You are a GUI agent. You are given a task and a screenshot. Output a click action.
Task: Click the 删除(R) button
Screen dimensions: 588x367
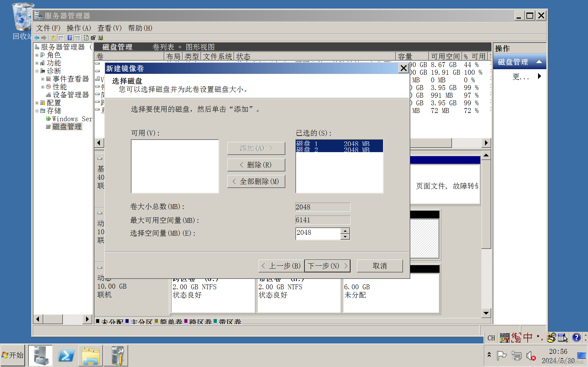click(256, 165)
